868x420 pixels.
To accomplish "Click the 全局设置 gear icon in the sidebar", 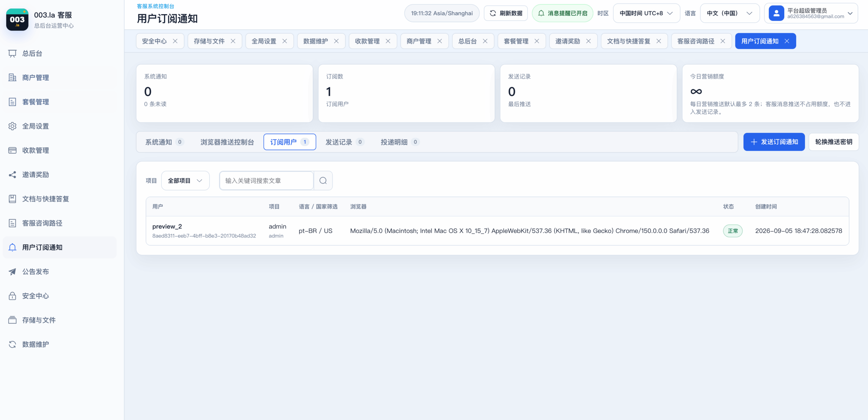I will [13, 126].
